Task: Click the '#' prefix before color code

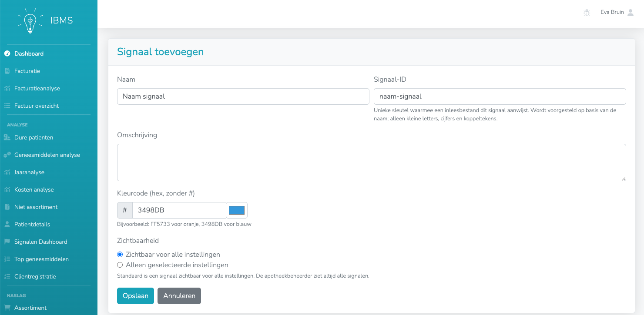Action: [x=125, y=210]
